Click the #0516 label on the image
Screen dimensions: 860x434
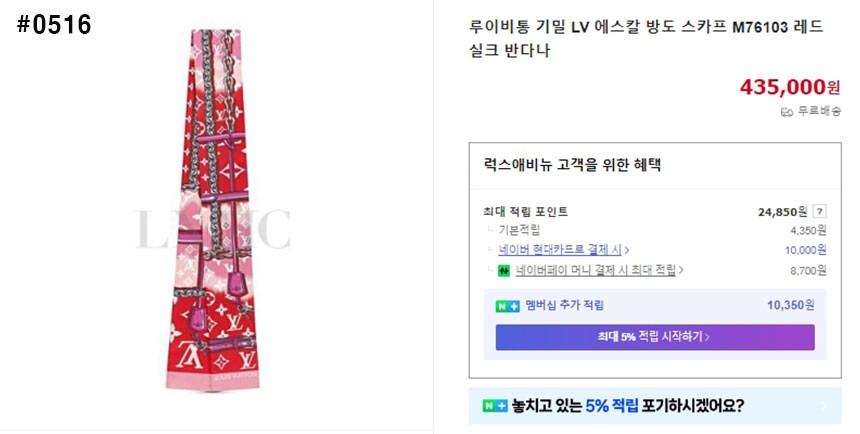(55, 25)
